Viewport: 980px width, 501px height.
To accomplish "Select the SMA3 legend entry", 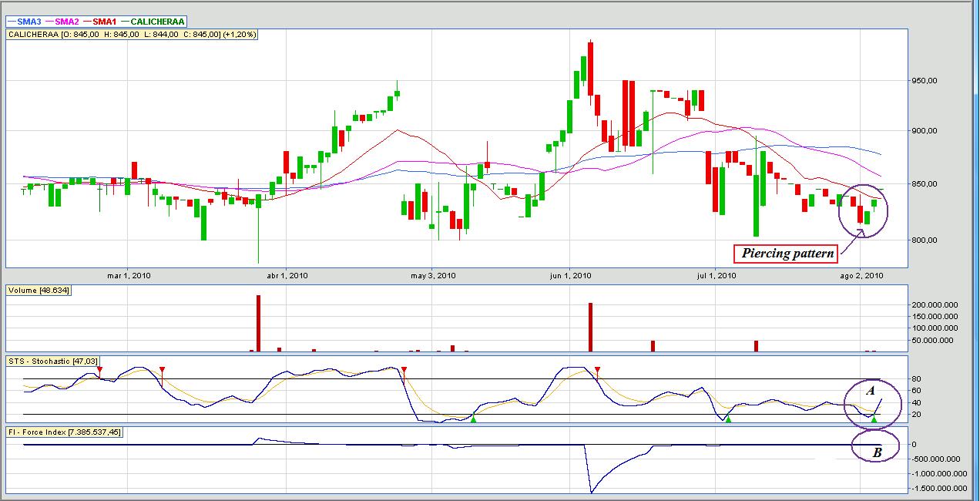I will [x=23, y=22].
